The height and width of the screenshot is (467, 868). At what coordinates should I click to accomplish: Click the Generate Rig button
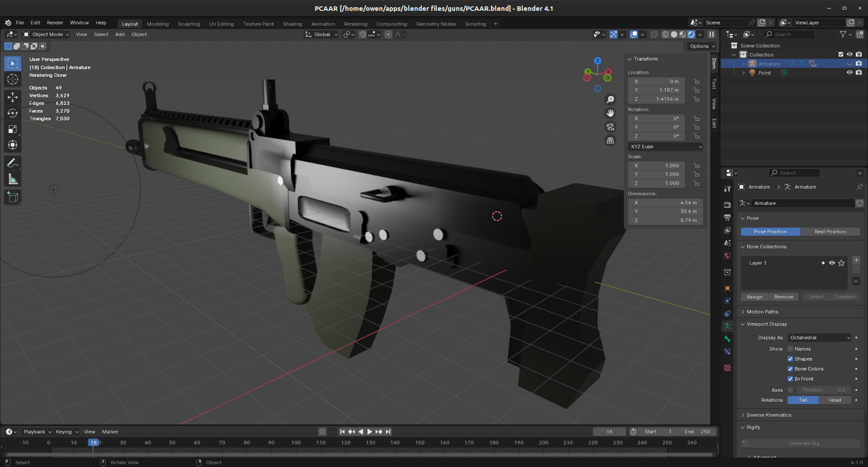pyautogui.click(x=804, y=443)
